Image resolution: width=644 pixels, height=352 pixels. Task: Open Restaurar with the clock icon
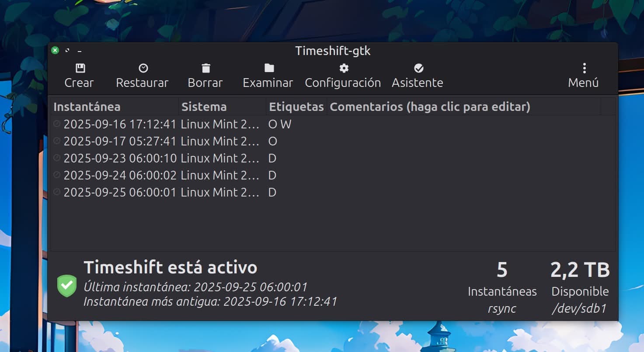143,68
